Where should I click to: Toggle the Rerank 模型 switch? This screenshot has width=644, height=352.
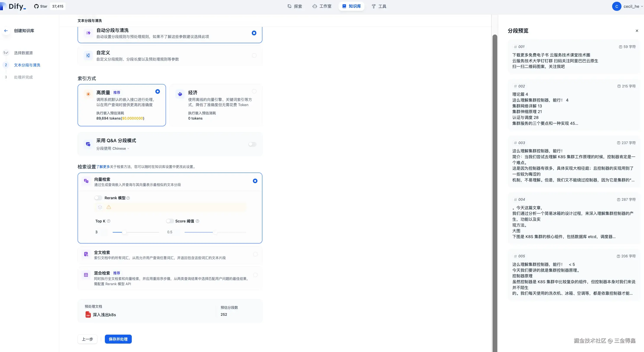click(98, 198)
